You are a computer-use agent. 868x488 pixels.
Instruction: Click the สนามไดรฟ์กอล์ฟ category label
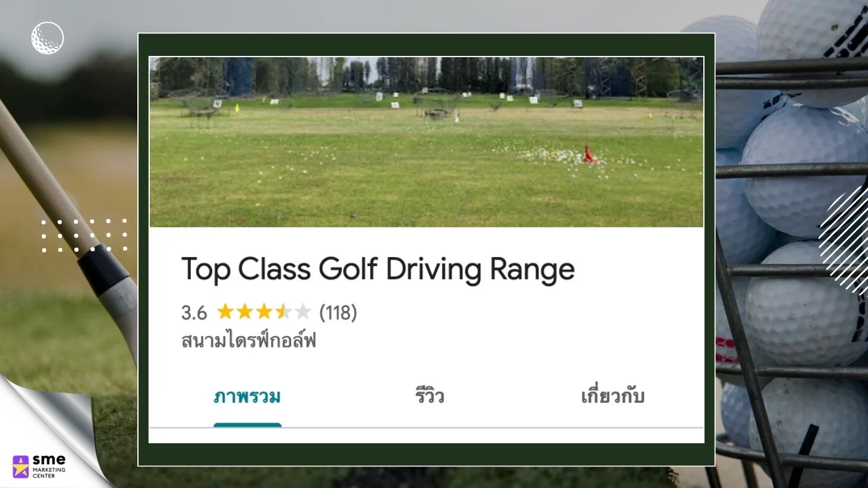[249, 341]
